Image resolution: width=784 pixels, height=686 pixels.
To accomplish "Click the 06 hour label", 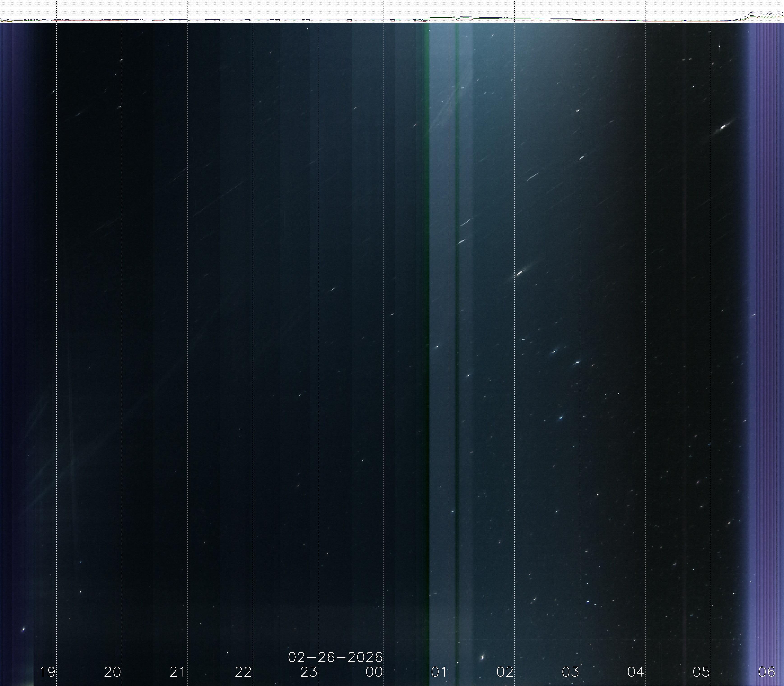I will click(766, 672).
